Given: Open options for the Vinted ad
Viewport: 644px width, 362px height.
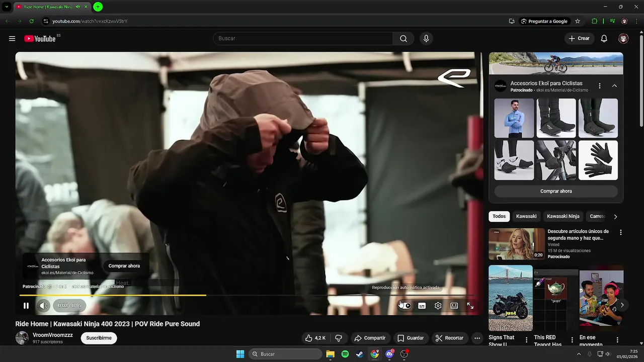Looking at the screenshot, I should pos(621,232).
